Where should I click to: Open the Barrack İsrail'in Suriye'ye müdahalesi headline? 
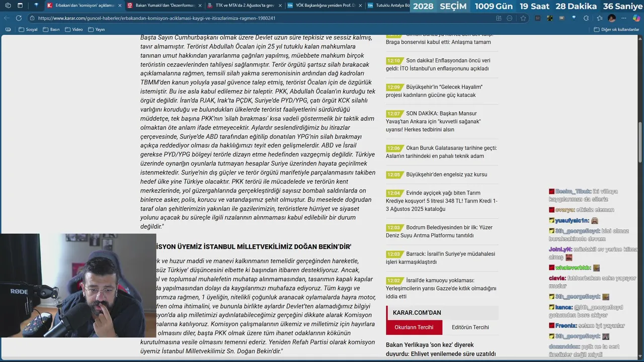click(442, 258)
